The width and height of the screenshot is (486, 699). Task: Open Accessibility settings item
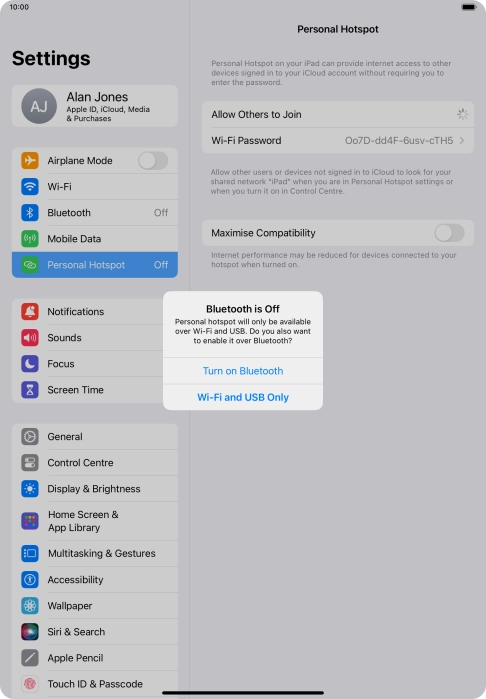[x=95, y=580]
